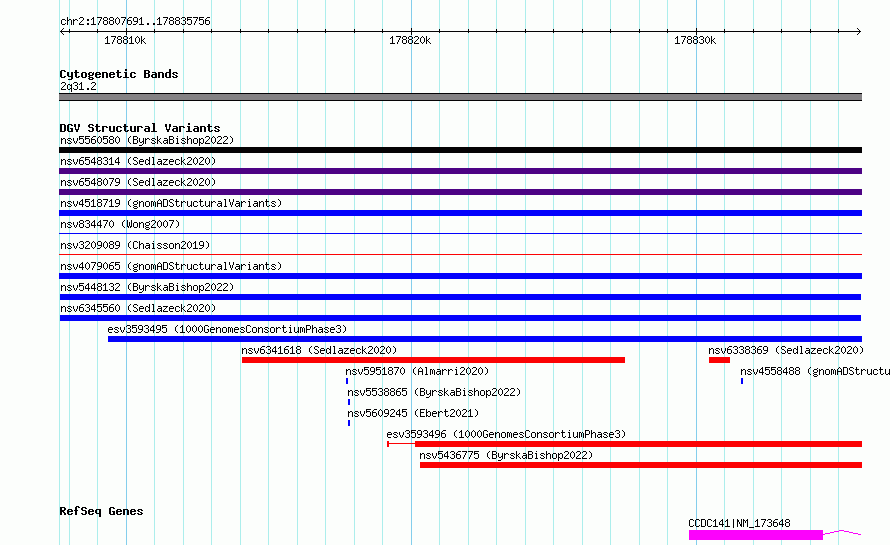
Task: Select the red nsv6341618 variant bar
Action: (x=433, y=360)
